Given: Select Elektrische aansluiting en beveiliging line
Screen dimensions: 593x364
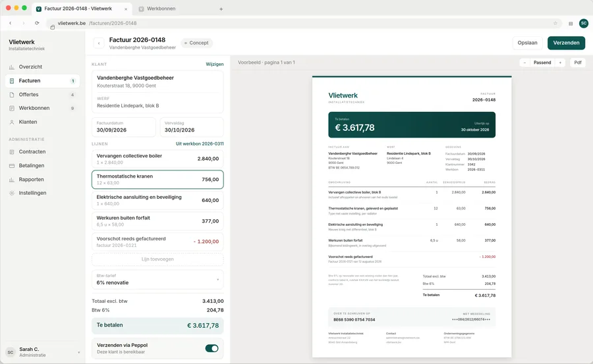Looking at the screenshot, I should [x=157, y=200].
